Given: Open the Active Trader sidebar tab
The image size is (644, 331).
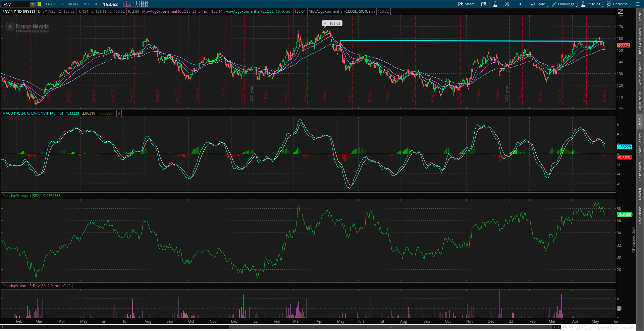Looking at the screenshot, I should pyautogui.click(x=640, y=73).
